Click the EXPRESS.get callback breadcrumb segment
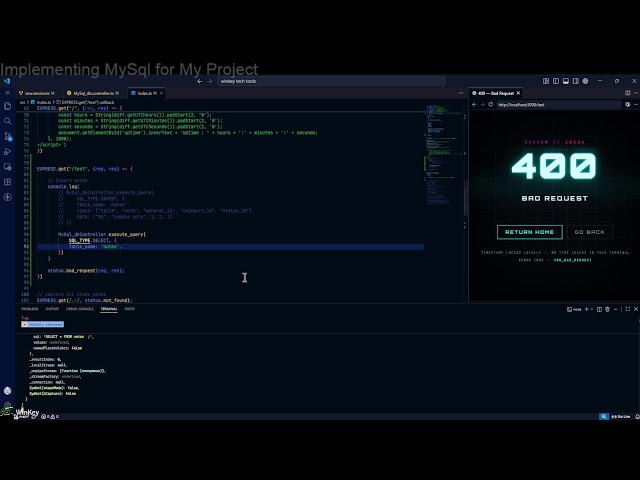640x480 pixels. tap(85, 102)
